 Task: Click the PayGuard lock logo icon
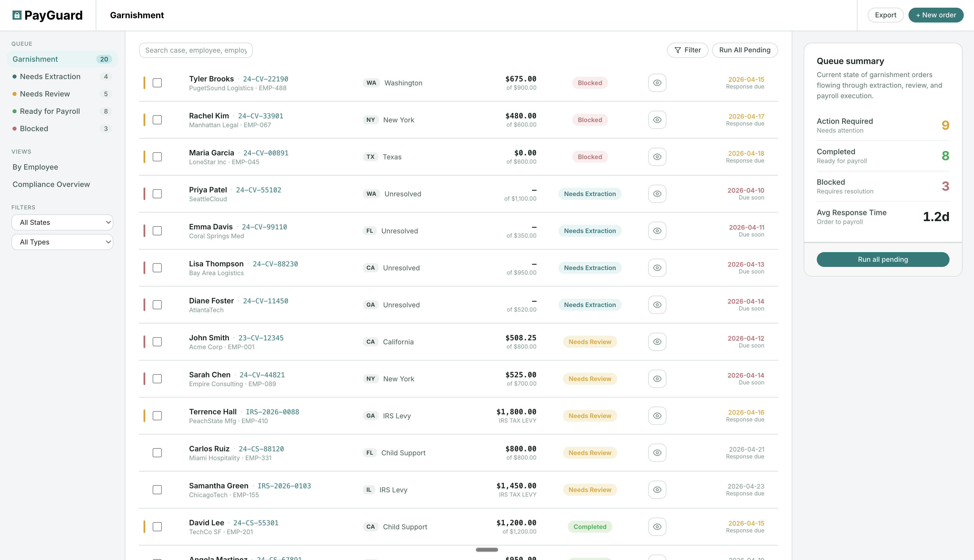point(17,15)
